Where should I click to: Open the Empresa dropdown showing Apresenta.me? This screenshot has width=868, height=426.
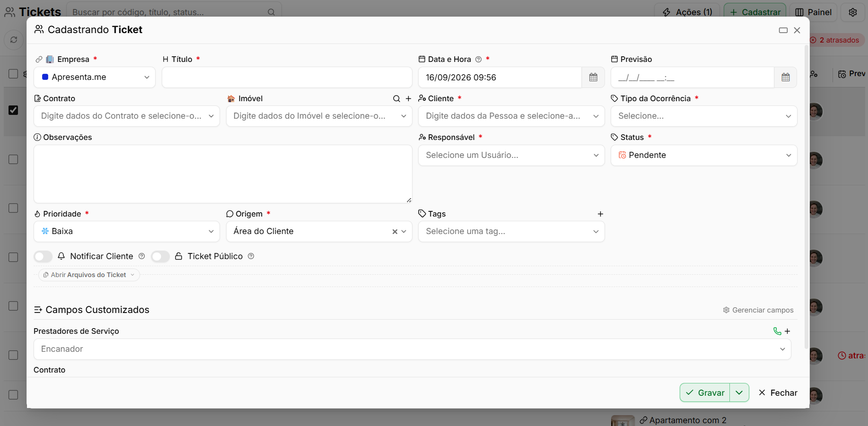coord(95,78)
